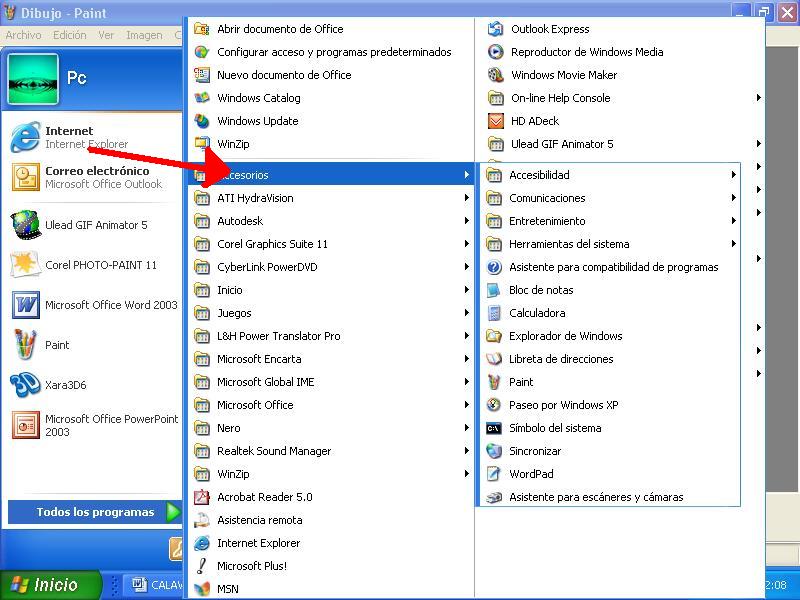Open the HD ADeck icon

tap(495, 121)
